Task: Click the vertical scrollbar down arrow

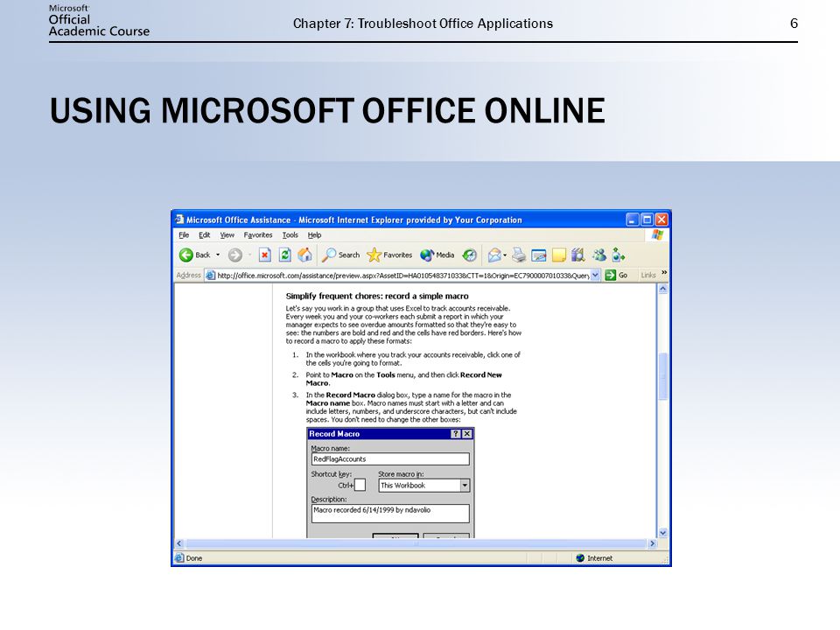Action: (x=662, y=533)
